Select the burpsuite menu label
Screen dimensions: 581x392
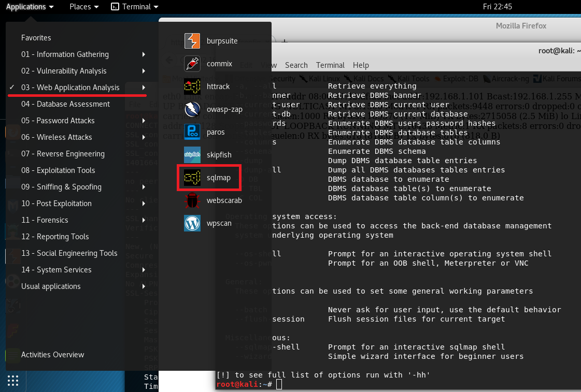(222, 41)
